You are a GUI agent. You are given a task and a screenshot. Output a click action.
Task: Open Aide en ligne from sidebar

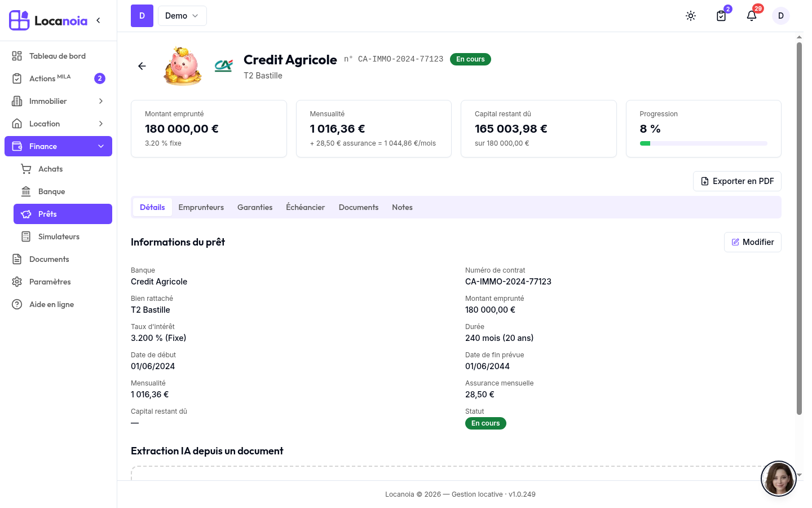58,304
